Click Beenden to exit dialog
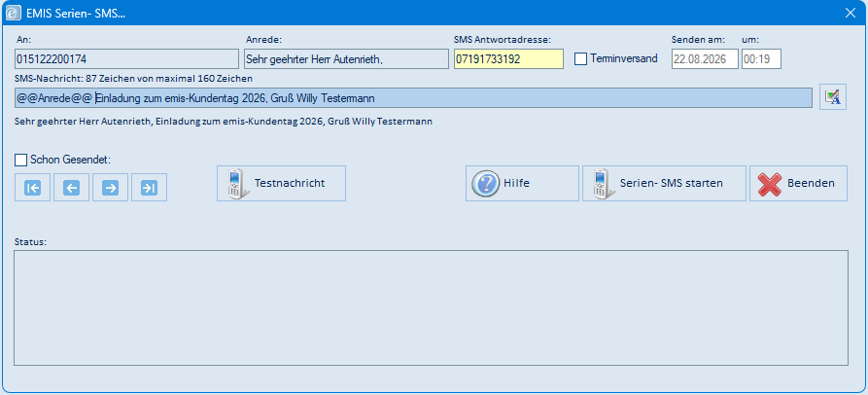The image size is (868, 395). pyautogui.click(x=798, y=183)
